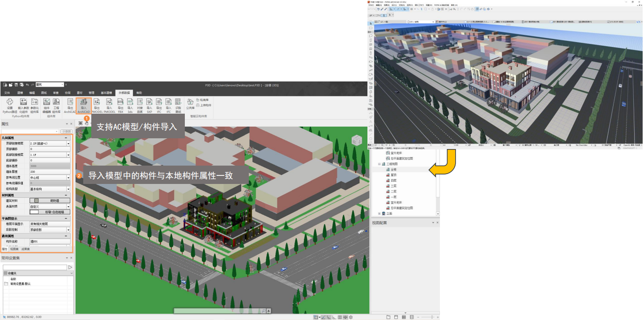This screenshot has width=644, height=320.
Task: Click the 组件编辑器 component editor icon
Action: pyautogui.click(x=47, y=105)
